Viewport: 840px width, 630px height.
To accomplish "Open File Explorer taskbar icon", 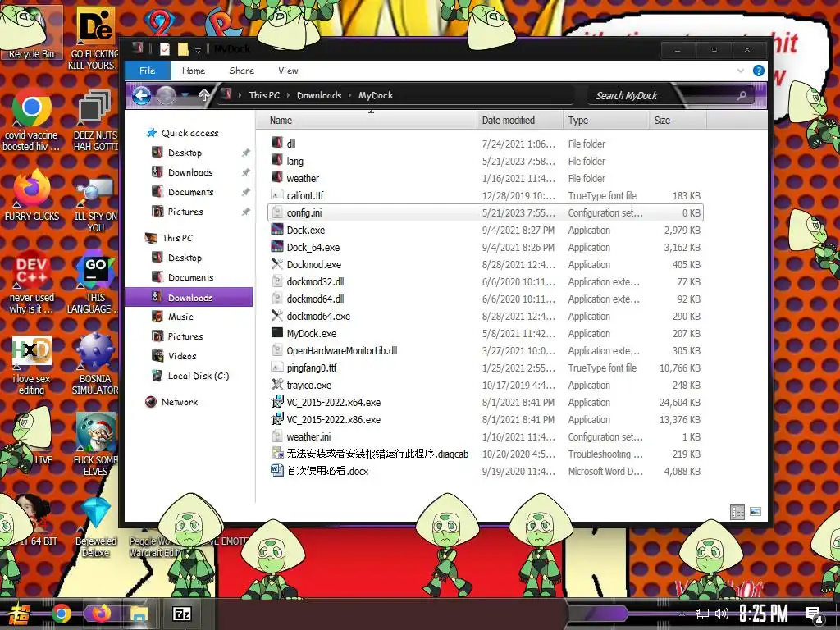I will (x=139, y=614).
